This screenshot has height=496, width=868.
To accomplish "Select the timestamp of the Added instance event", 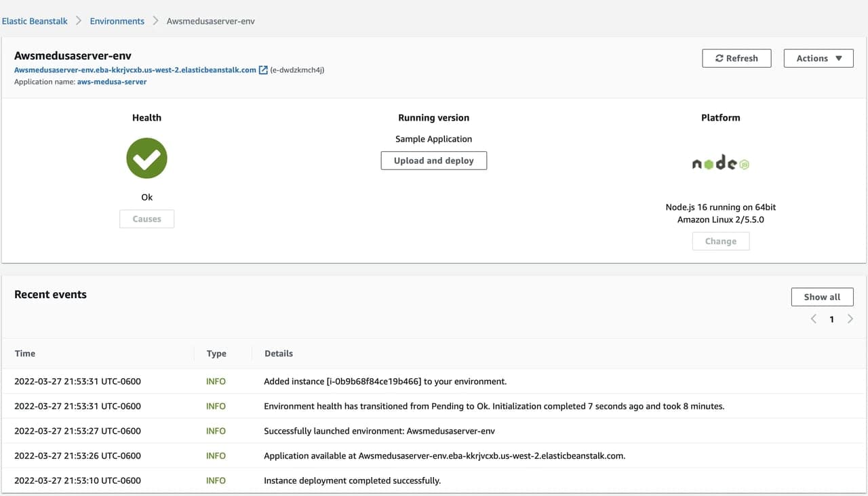I will click(77, 381).
